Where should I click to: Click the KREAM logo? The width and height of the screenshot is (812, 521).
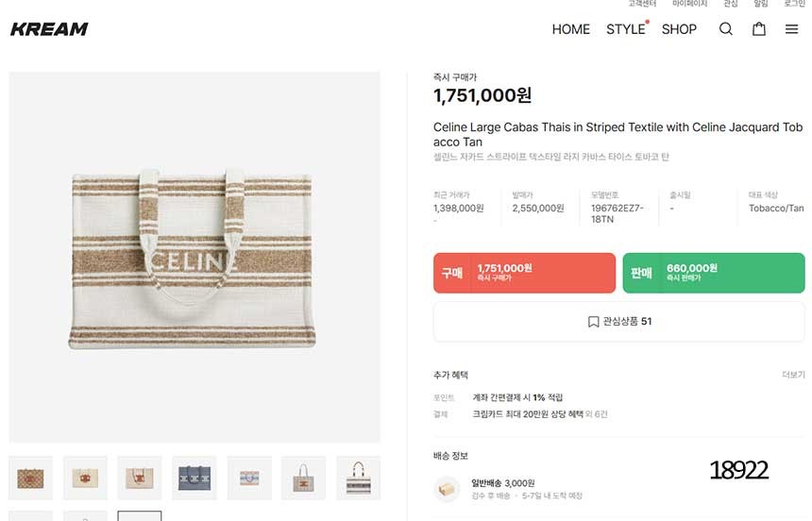[x=49, y=29]
